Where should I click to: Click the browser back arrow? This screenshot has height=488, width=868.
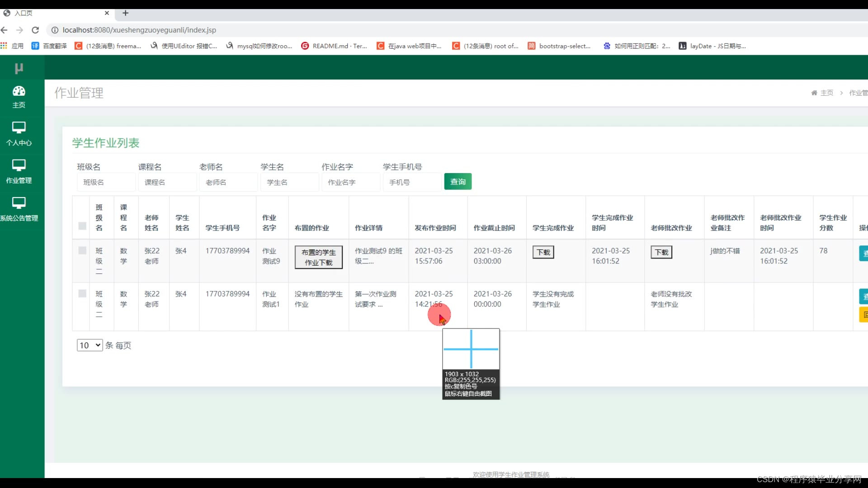coord(5,30)
